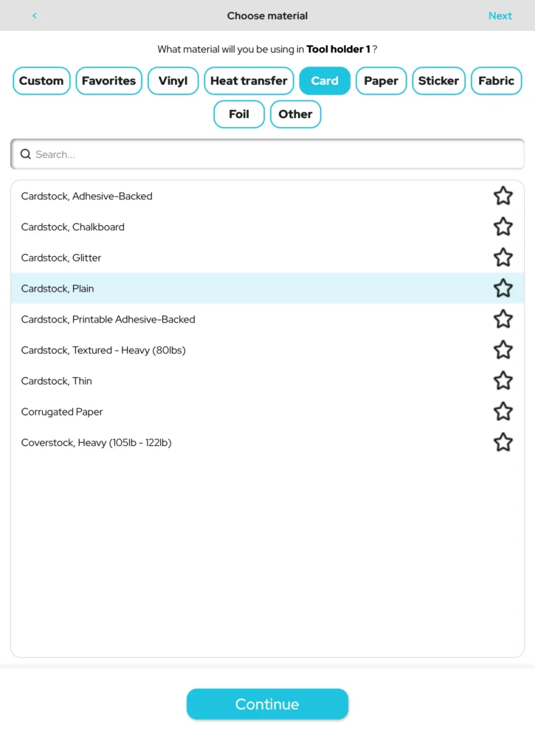The image size is (535, 756).
Task: Click Next in the top bar
Action: click(500, 16)
